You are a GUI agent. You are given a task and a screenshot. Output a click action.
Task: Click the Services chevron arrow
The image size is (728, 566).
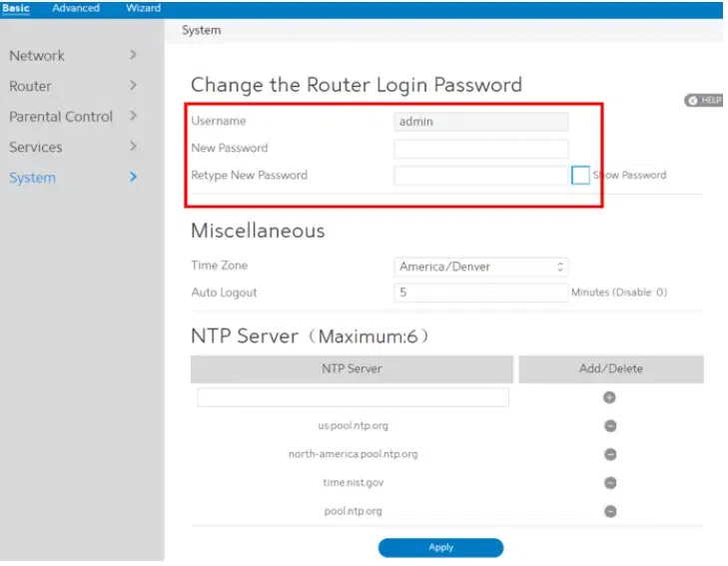(133, 146)
